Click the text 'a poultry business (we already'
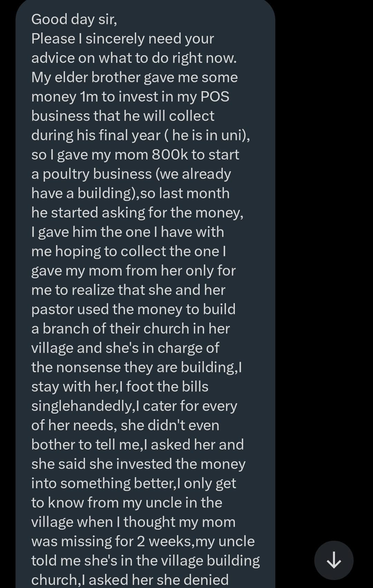Image resolution: width=373 pixels, height=588 pixels. tap(131, 174)
